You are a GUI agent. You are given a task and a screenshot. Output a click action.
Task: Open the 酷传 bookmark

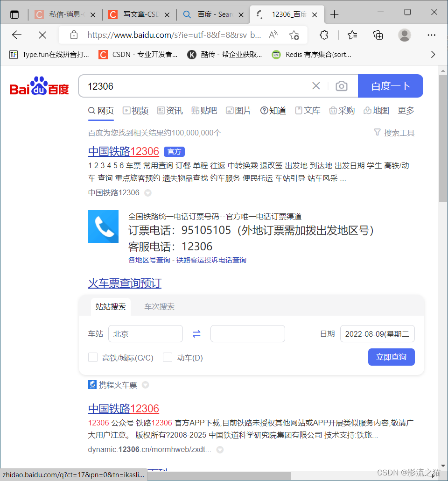(225, 55)
